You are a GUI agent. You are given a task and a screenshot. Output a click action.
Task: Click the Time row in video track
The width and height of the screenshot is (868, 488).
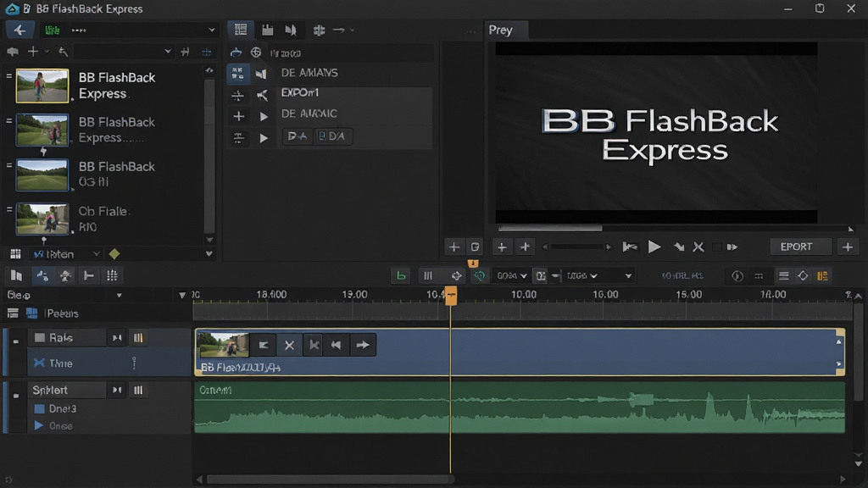point(108,363)
